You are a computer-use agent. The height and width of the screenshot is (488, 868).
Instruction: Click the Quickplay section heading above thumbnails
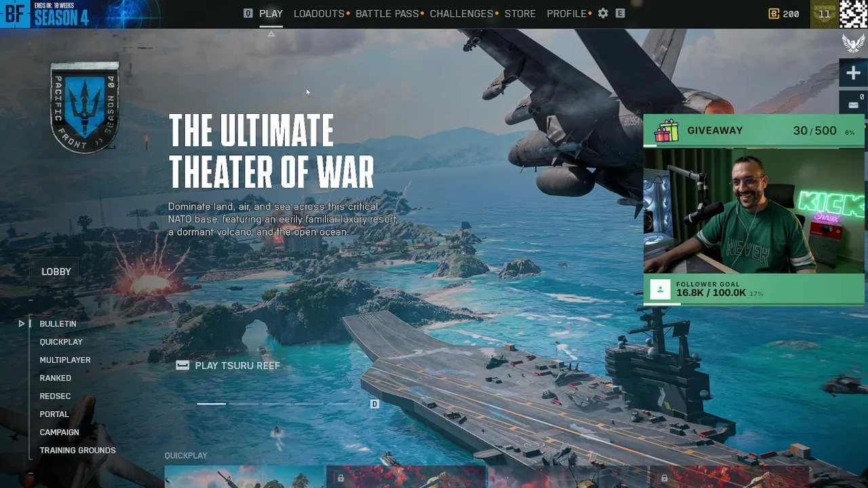pos(186,455)
